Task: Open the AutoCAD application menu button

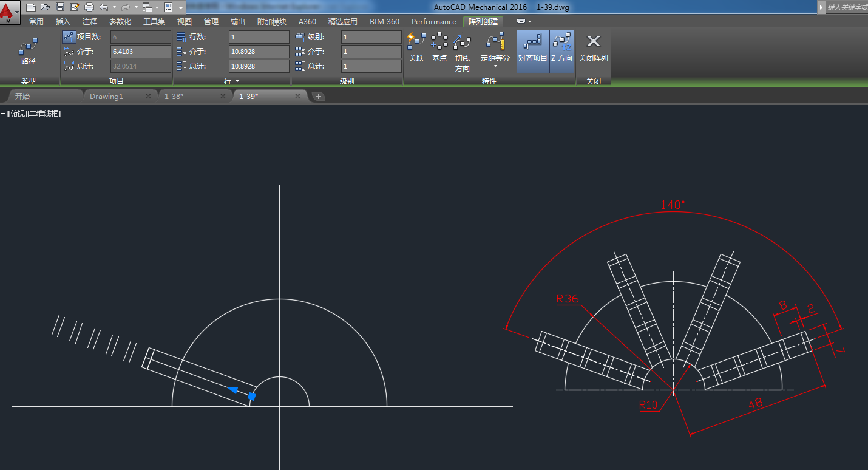Action: click(10, 12)
